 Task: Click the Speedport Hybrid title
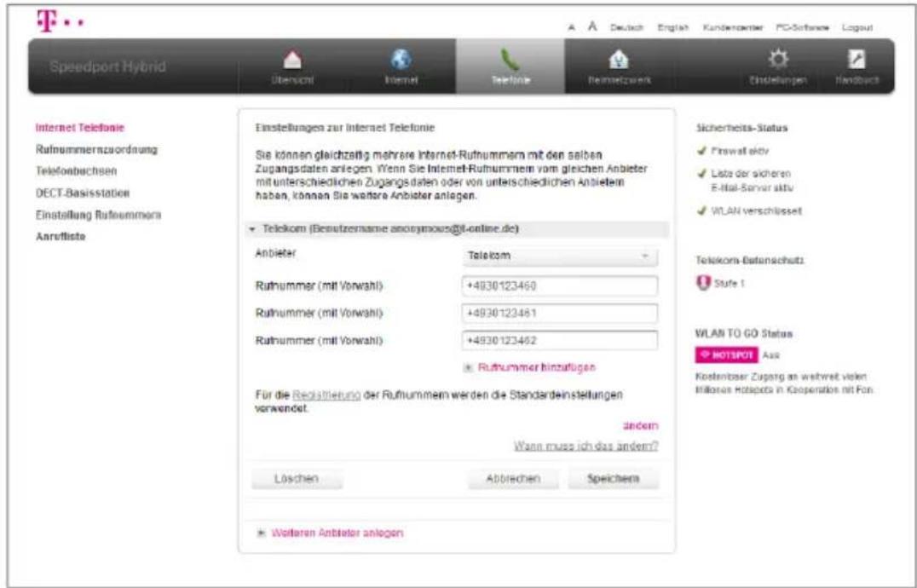[x=107, y=66]
